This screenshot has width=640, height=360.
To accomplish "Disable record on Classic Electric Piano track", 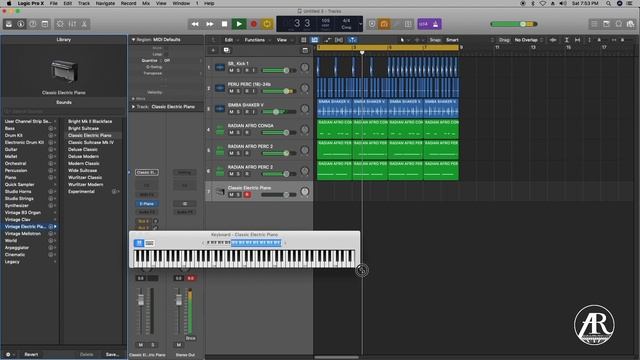I will [247, 195].
